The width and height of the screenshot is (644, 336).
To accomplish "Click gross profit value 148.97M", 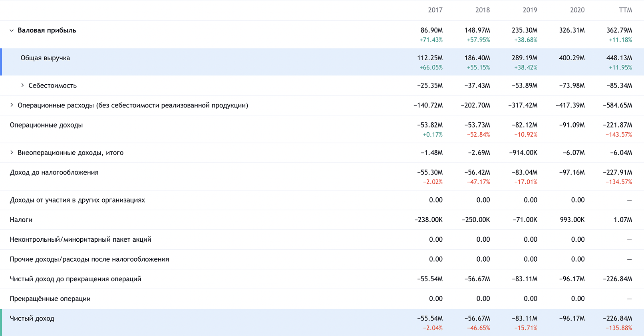I will (477, 30).
